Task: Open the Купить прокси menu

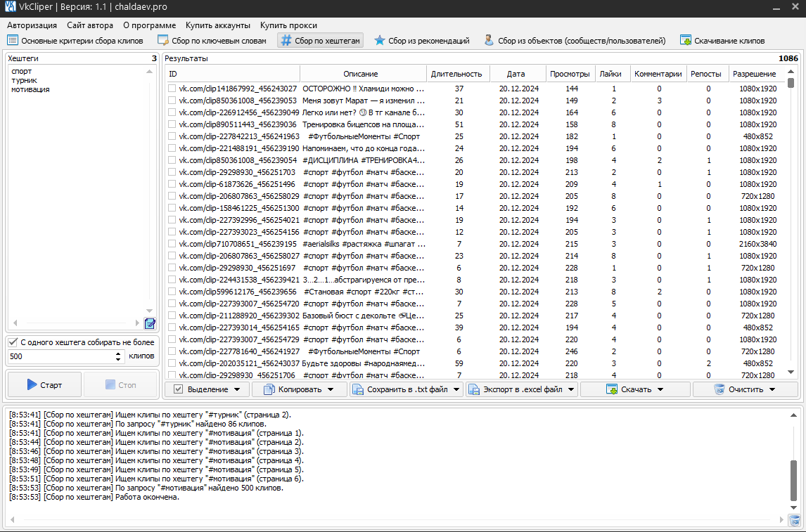Action: 288,25
